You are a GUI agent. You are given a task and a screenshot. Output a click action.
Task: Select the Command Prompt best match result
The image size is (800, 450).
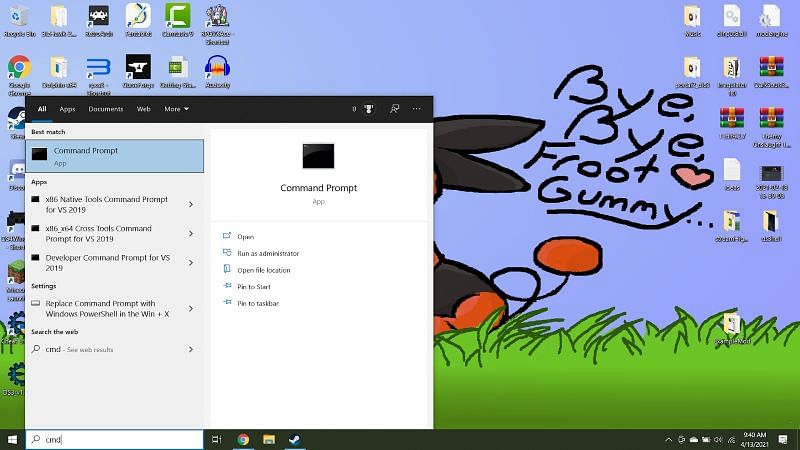tap(114, 156)
